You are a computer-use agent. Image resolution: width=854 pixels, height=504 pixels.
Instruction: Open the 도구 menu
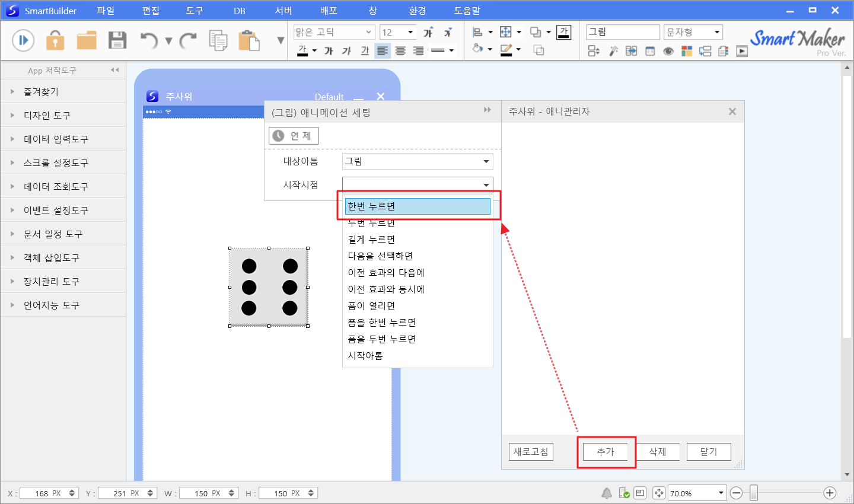[x=195, y=11]
